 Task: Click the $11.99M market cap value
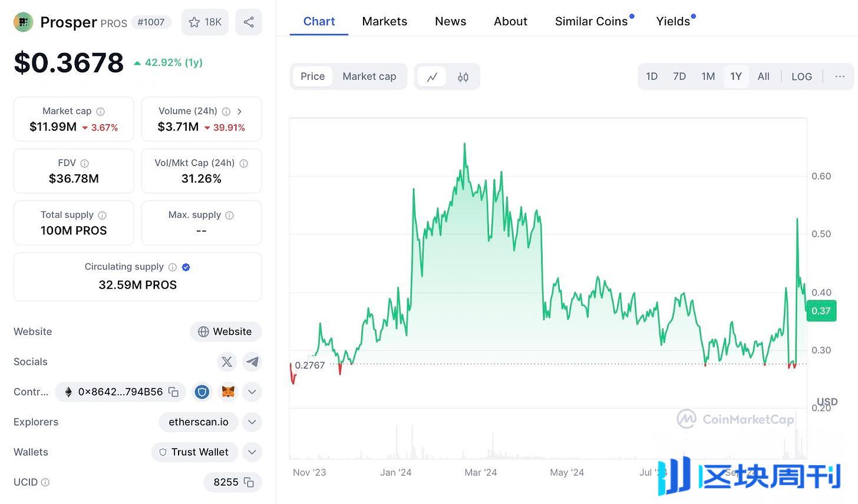(x=53, y=127)
